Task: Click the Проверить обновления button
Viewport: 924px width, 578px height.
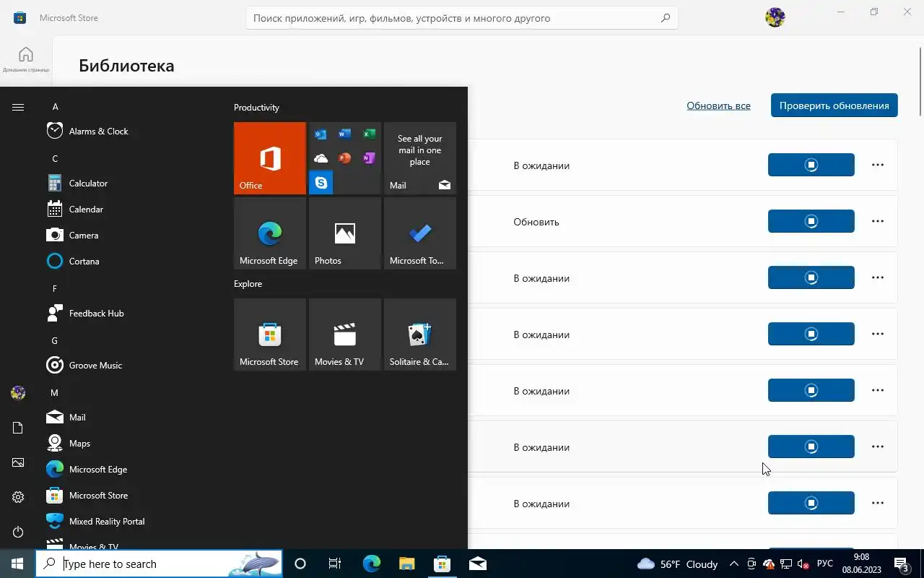Action: tap(834, 105)
